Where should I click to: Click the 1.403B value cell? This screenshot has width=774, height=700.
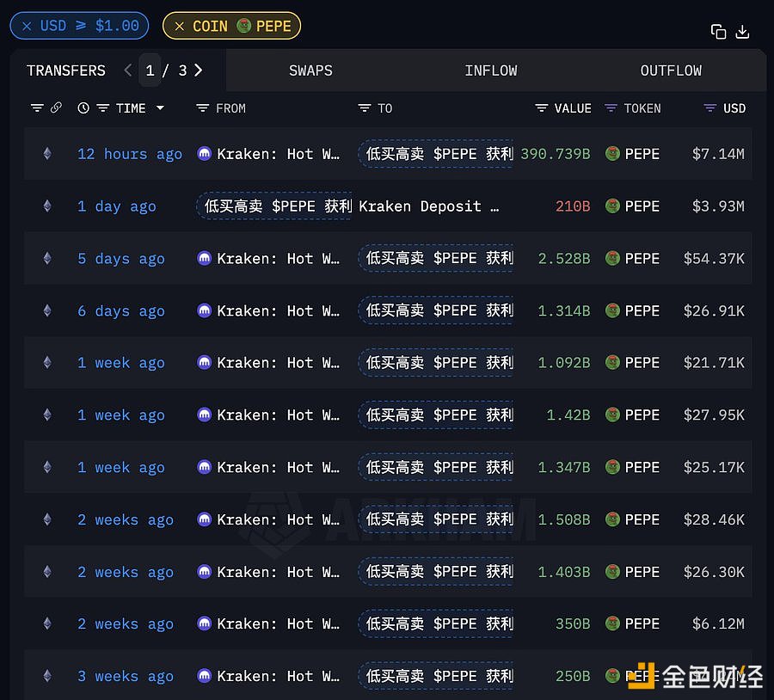click(563, 572)
